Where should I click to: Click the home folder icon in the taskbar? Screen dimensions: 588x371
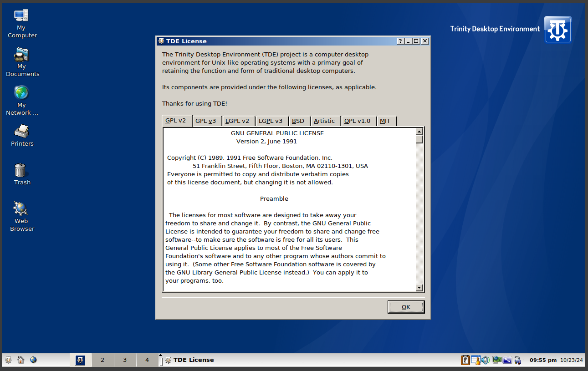click(x=20, y=360)
